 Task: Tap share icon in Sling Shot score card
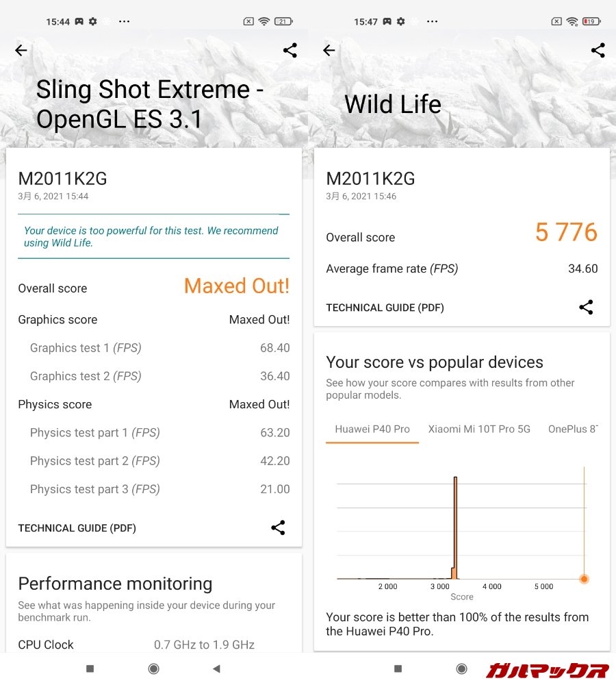coord(278,527)
